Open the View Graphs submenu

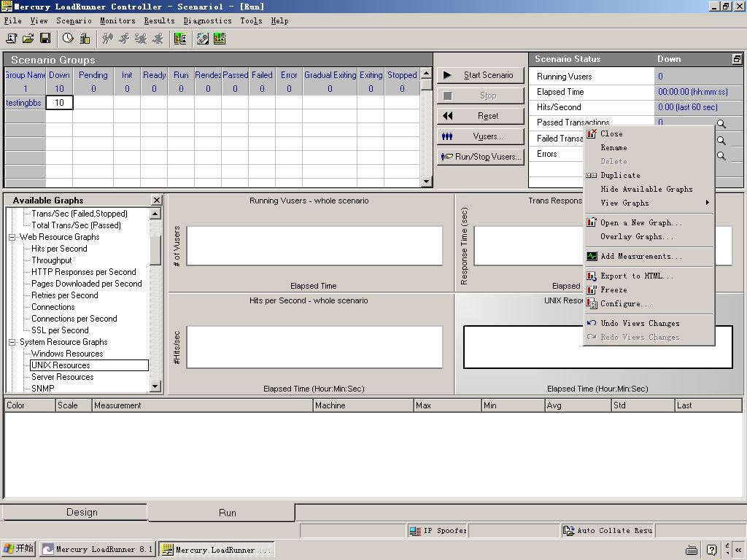(649, 203)
